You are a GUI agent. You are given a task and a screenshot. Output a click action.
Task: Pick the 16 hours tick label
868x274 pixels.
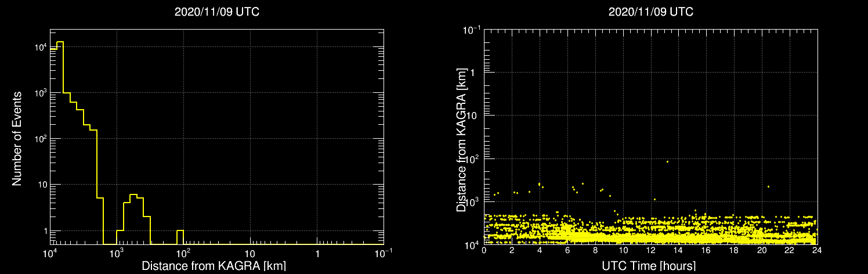pyautogui.click(x=706, y=251)
